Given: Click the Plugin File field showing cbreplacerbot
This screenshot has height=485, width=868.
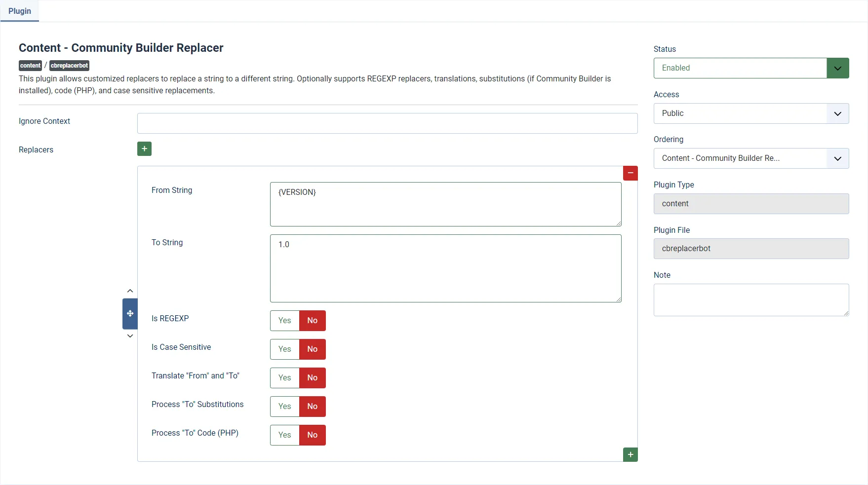Looking at the screenshot, I should (751, 249).
